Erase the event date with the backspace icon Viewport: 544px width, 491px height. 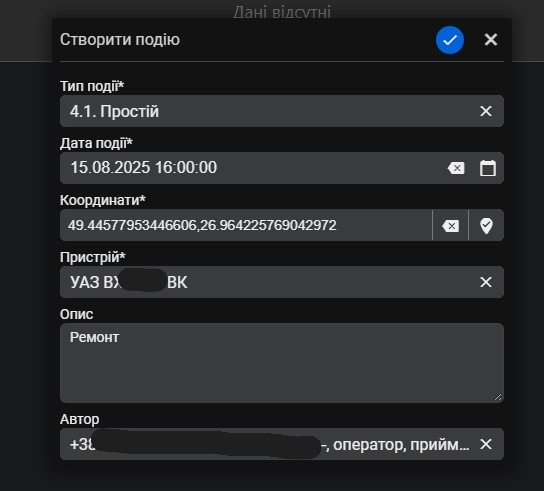click(456, 168)
